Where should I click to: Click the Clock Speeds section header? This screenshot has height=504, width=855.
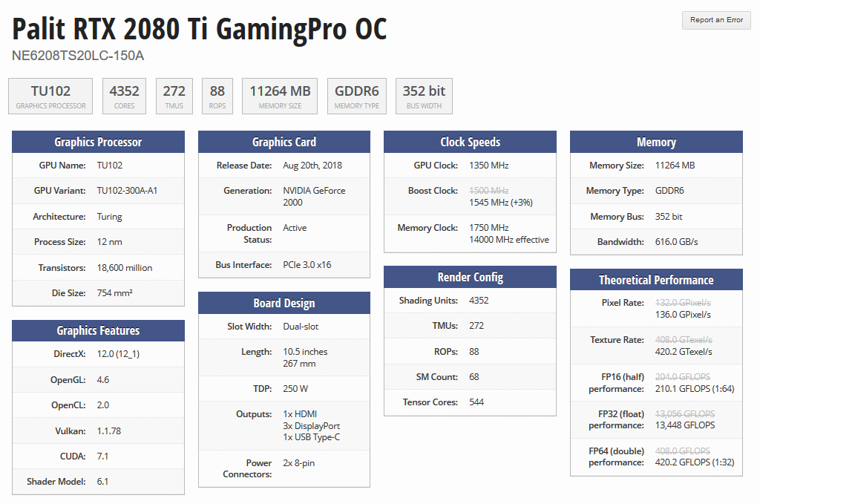click(x=470, y=142)
